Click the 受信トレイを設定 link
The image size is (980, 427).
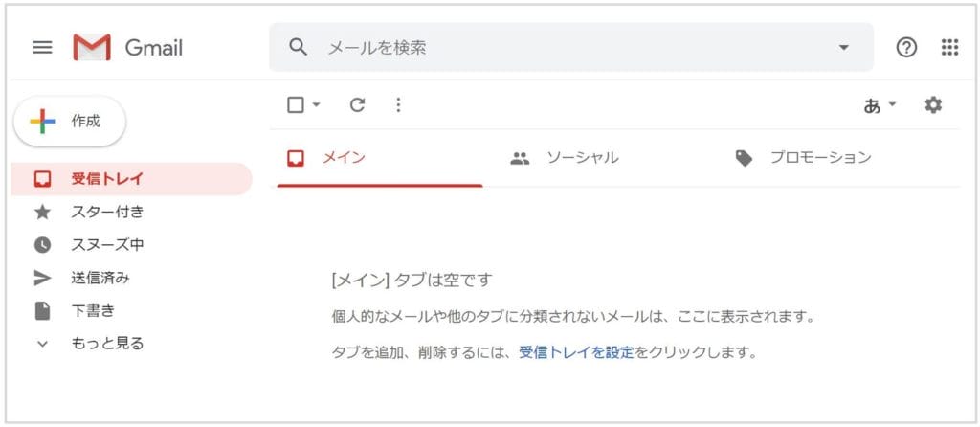click(x=576, y=352)
